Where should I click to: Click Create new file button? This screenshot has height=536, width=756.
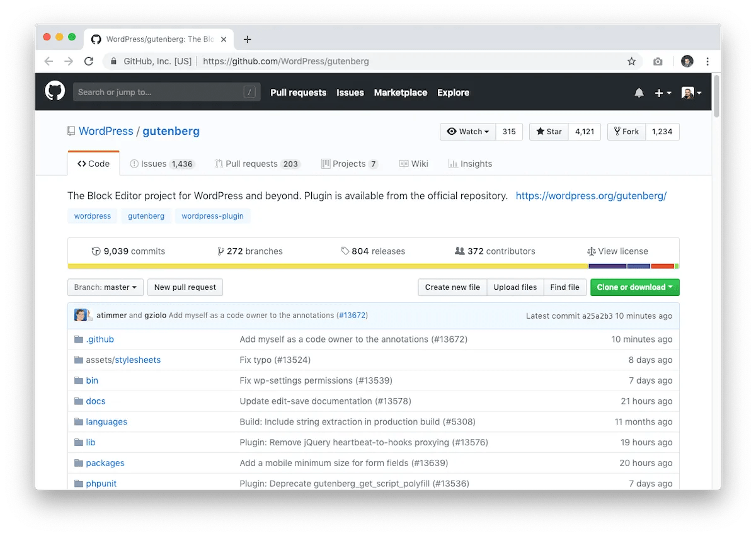coord(452,287)
